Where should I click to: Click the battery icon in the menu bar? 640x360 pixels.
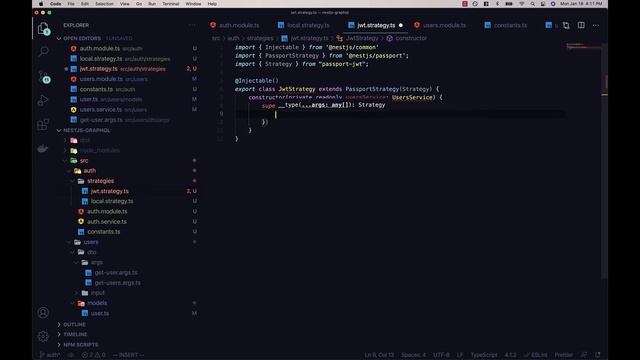point(509,4)
